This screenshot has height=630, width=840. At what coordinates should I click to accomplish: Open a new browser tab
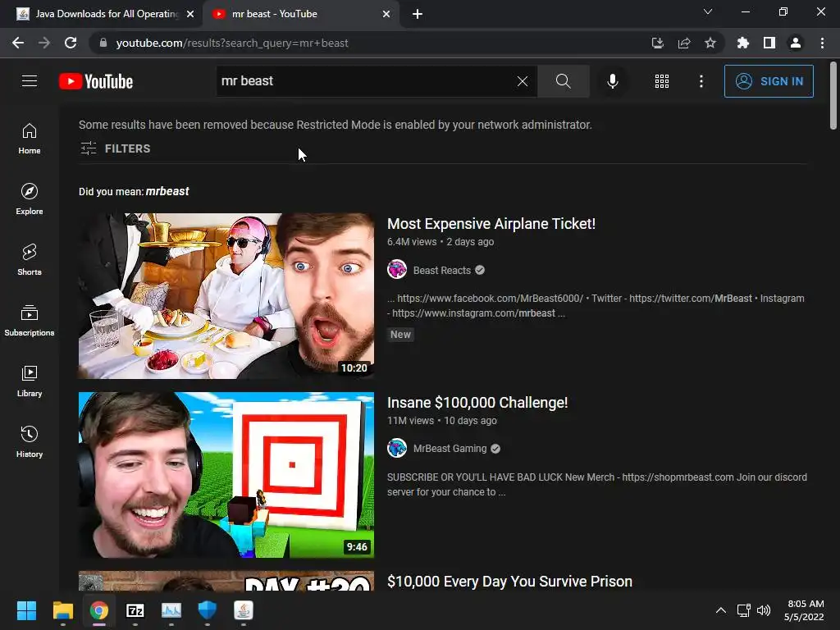coord(418,14)
